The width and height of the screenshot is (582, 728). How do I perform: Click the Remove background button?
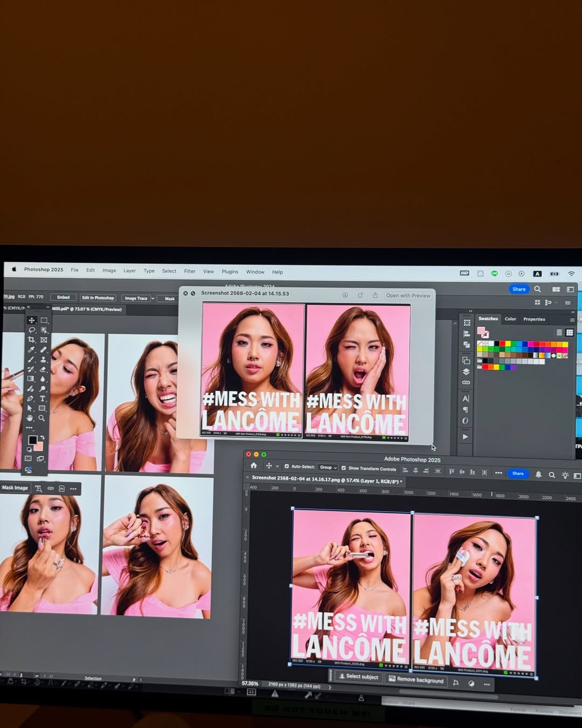pyautogui.click(x=416, y=680)
